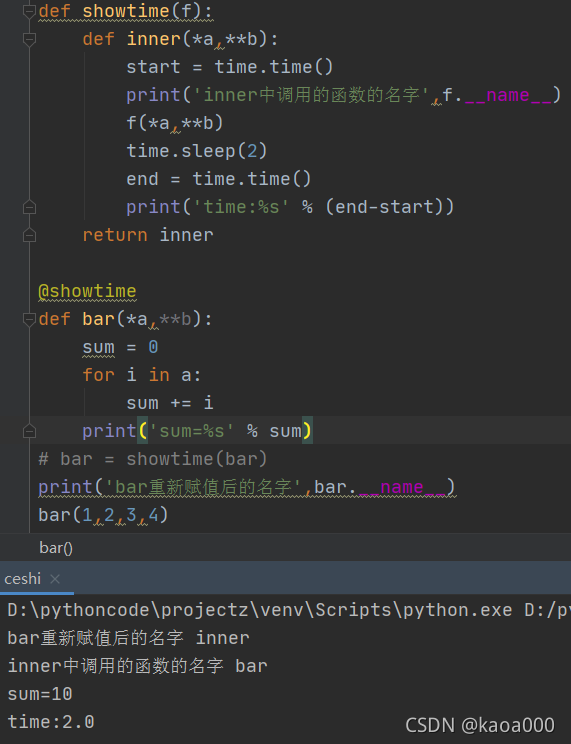The width and height of the screenshot is (571, 744).
Task: Click the 'sum += i' line
Action: [170, 403]
